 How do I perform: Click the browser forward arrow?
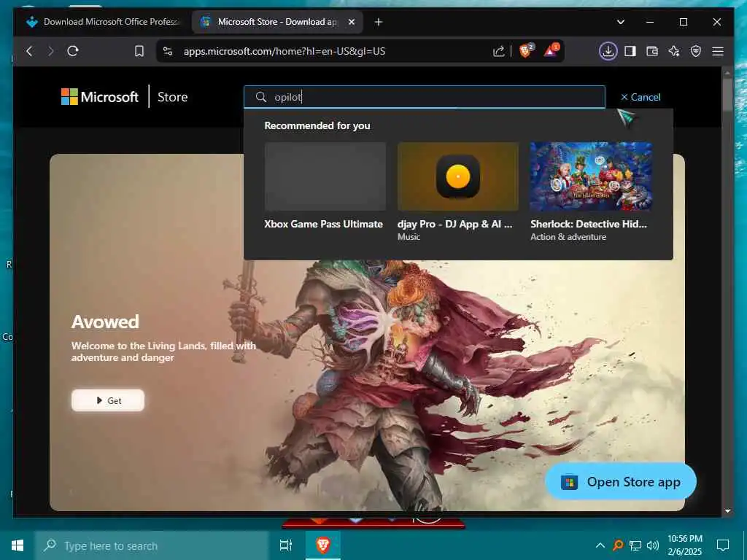50,51
